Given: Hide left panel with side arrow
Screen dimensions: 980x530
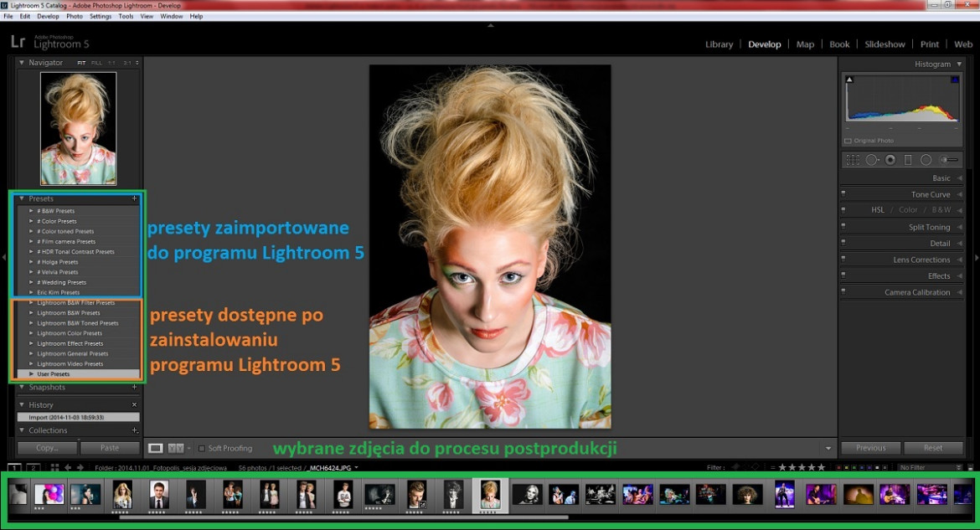Looking at the screenshot, I should pos(3,257).
